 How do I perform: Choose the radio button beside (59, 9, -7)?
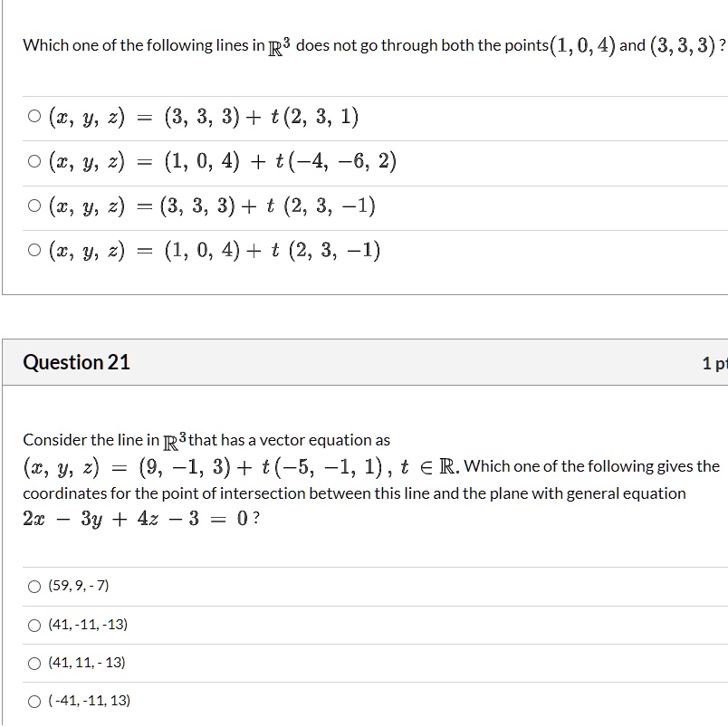34,587
